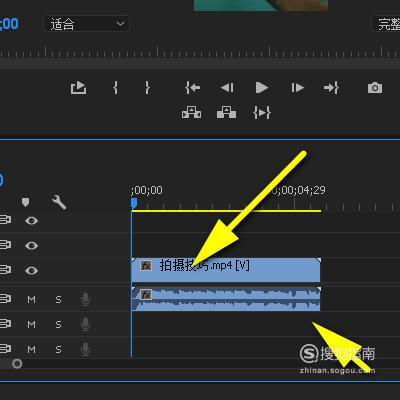This screenshot has height=400, width=400.
Task: Set Mark Out with the right brace icon
Action: click(x=147, y=88)
